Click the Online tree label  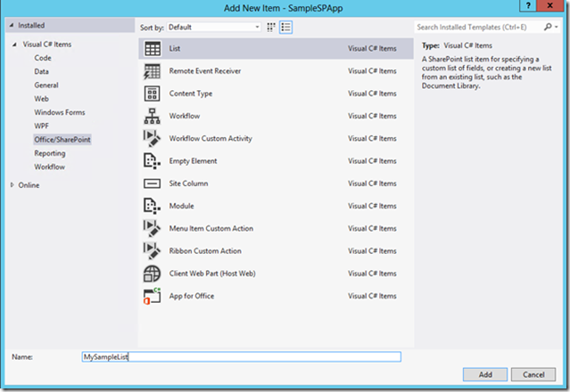click(29, 185)
